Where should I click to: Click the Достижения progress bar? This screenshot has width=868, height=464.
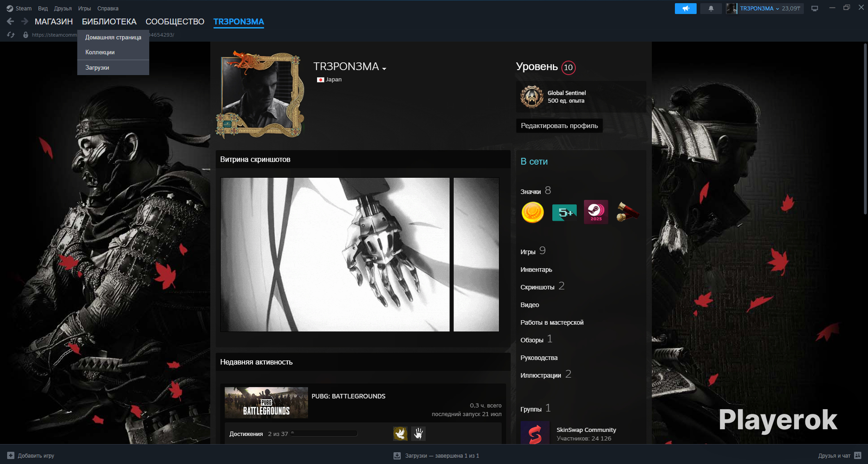[324, 433]
